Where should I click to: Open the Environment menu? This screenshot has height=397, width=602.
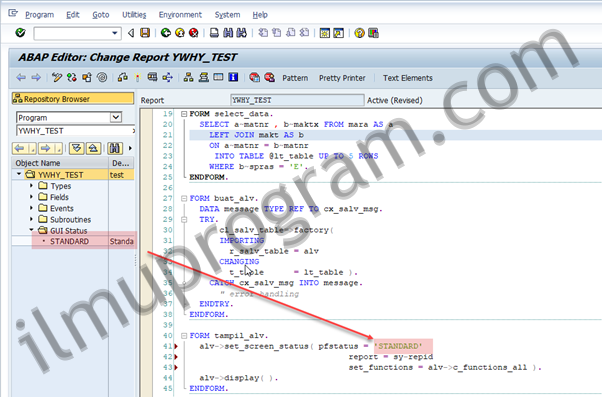tap(180, 15)
